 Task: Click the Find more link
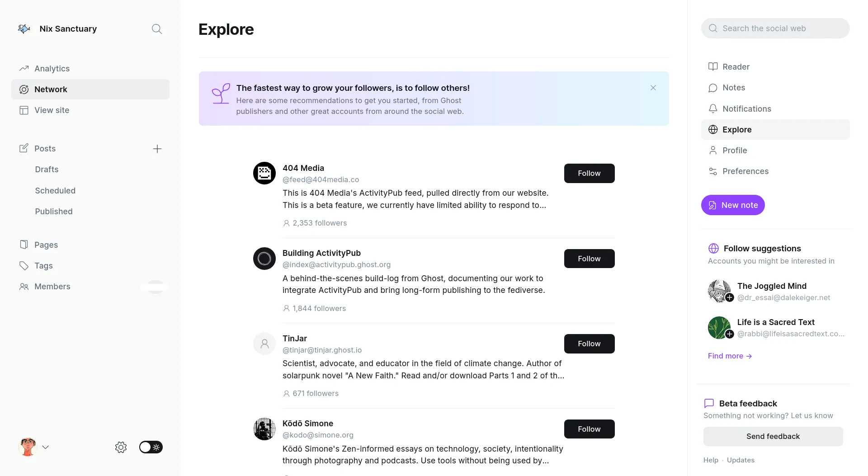[730, 356]
